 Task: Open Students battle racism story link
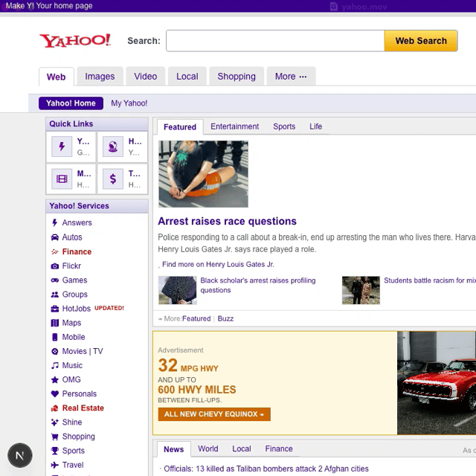[x=430, y=280]
